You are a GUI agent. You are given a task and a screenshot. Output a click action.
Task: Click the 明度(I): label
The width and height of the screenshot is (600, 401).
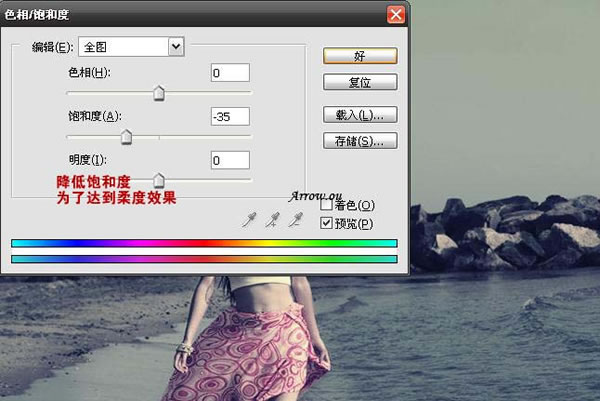[x=88, y=160]
